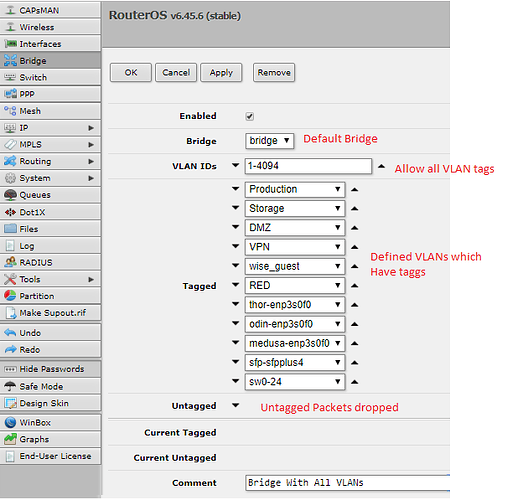Click the Redo arrow icon
The height and width of the screenshot is (500, 522).
[10, 349]
